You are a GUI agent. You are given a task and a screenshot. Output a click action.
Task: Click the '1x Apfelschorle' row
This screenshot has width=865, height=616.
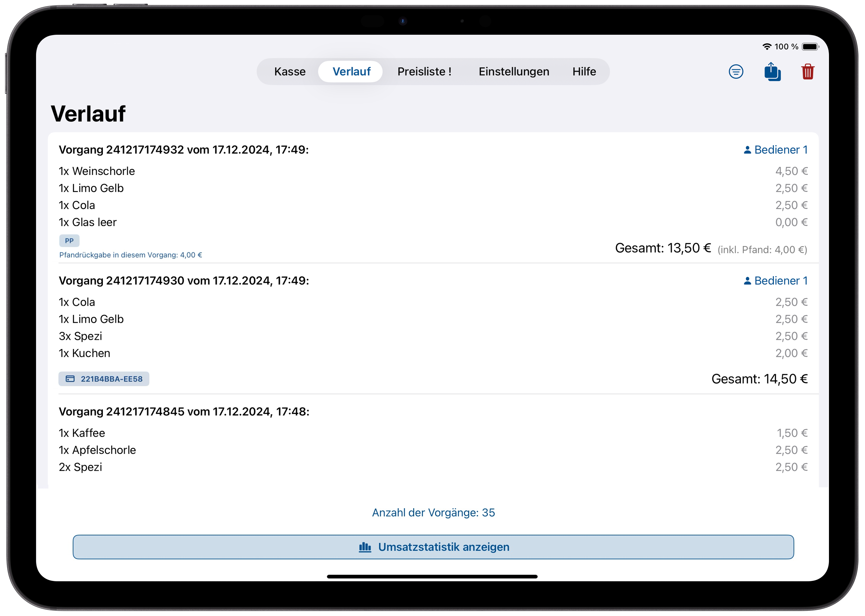point(433,450)
